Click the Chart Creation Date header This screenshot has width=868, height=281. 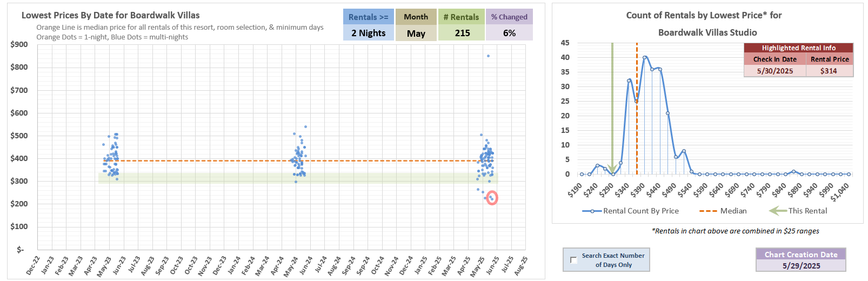(800, 255)
